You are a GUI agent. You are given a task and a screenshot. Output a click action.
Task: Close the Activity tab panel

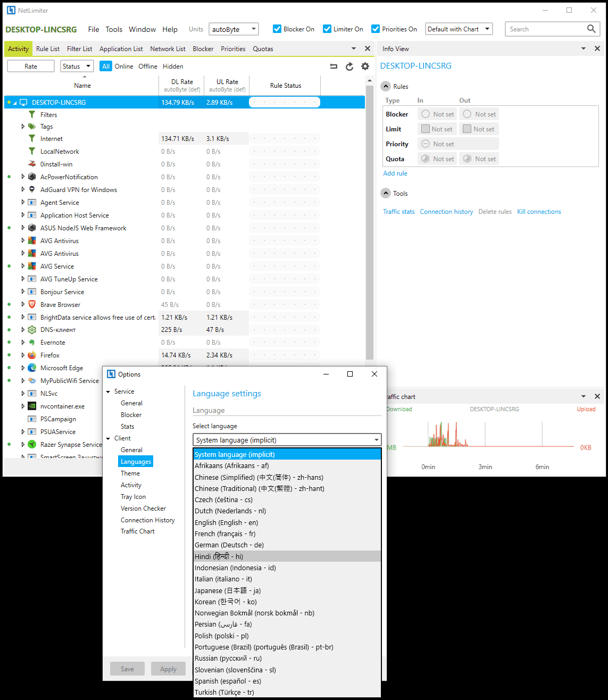point(368,48)
